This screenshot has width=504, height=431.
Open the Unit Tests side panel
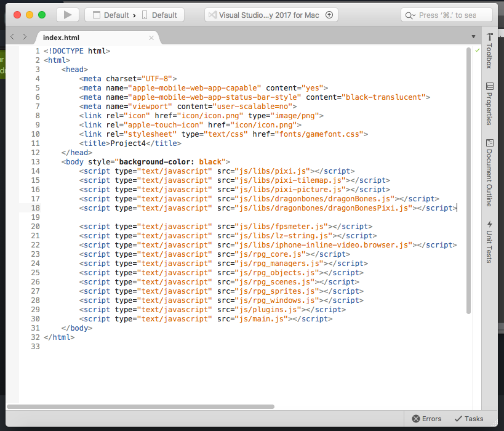tap(489, 241)
